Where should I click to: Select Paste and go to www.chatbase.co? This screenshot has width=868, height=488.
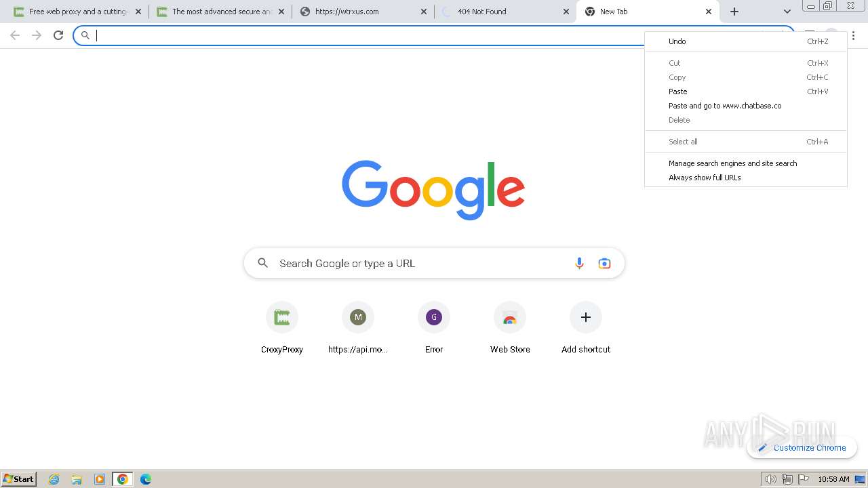coord(746,106)
